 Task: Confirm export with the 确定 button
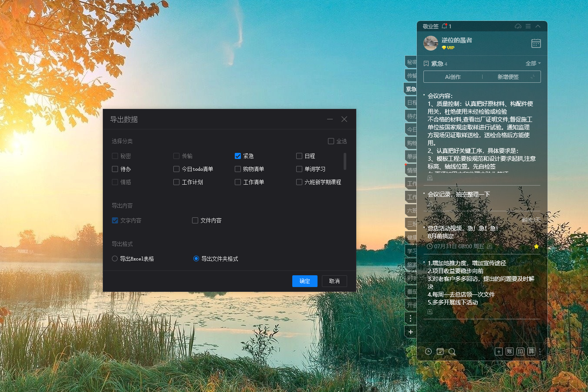click(x=305, y=281)
